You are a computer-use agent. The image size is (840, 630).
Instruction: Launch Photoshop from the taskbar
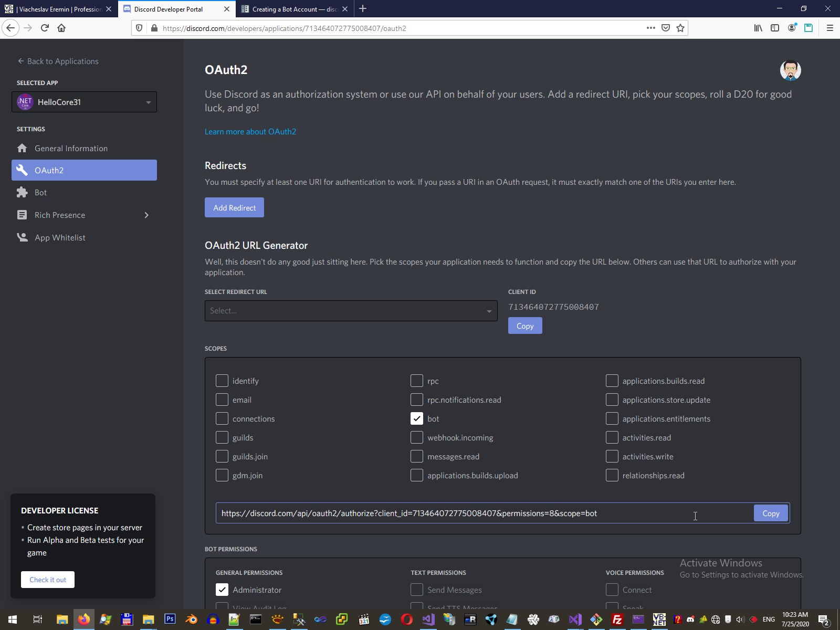tap(170, 619)
